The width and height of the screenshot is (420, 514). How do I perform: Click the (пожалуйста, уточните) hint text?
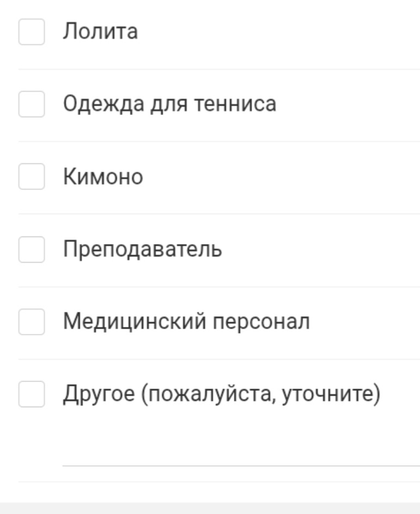(260, 394)
